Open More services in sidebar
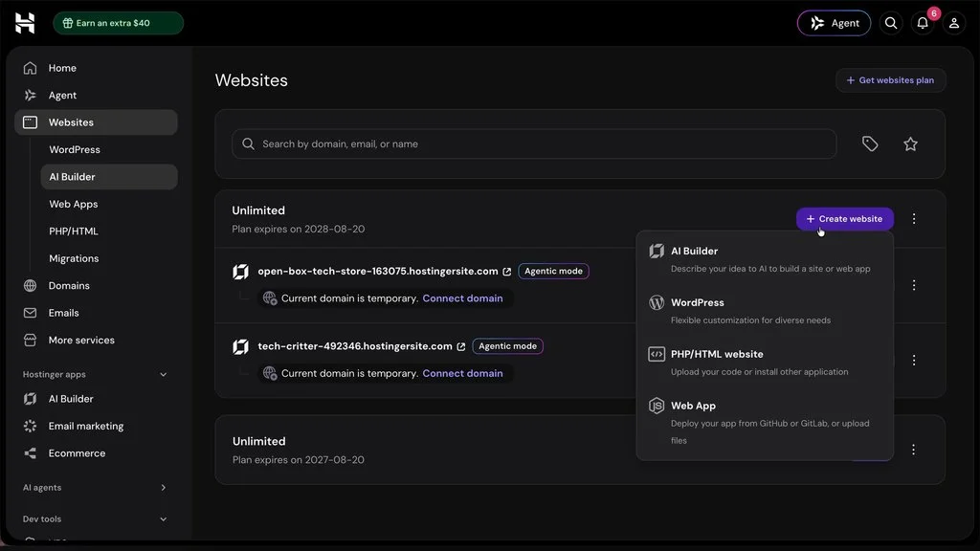980x551 pixels. 97,340
